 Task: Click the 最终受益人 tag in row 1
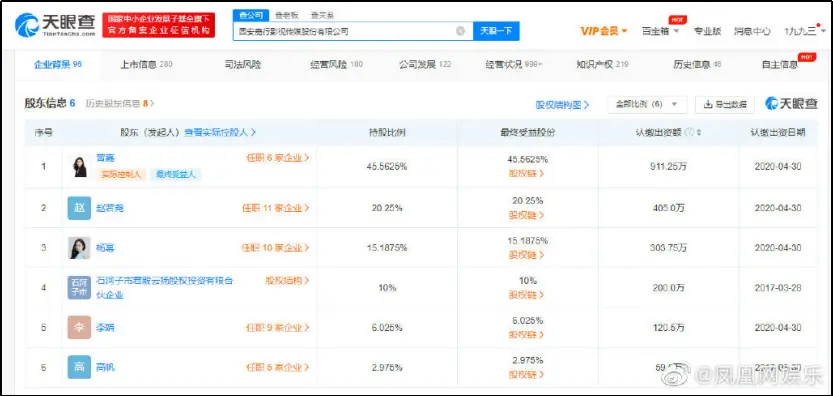pos(176,174)
